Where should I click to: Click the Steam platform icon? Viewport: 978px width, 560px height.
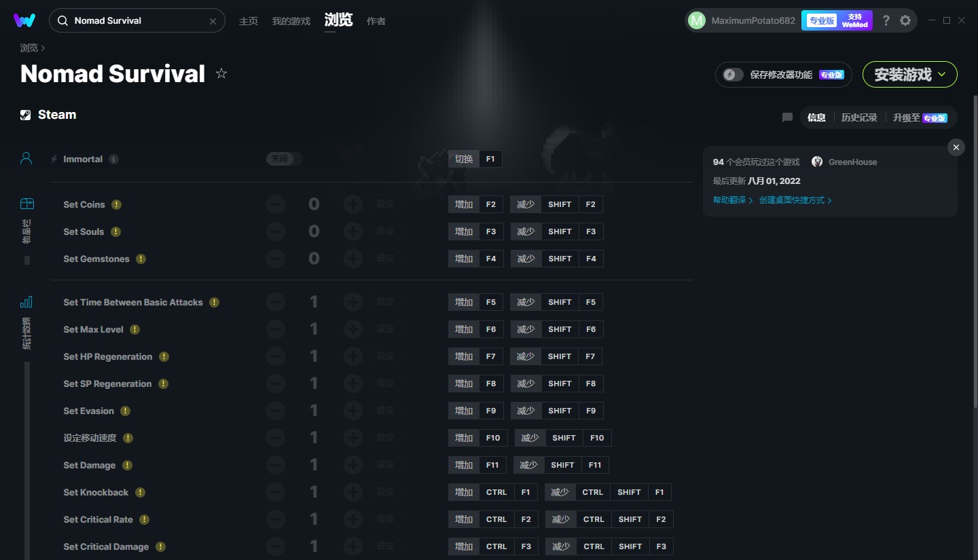pyautogui.click(x=26, y=115)
